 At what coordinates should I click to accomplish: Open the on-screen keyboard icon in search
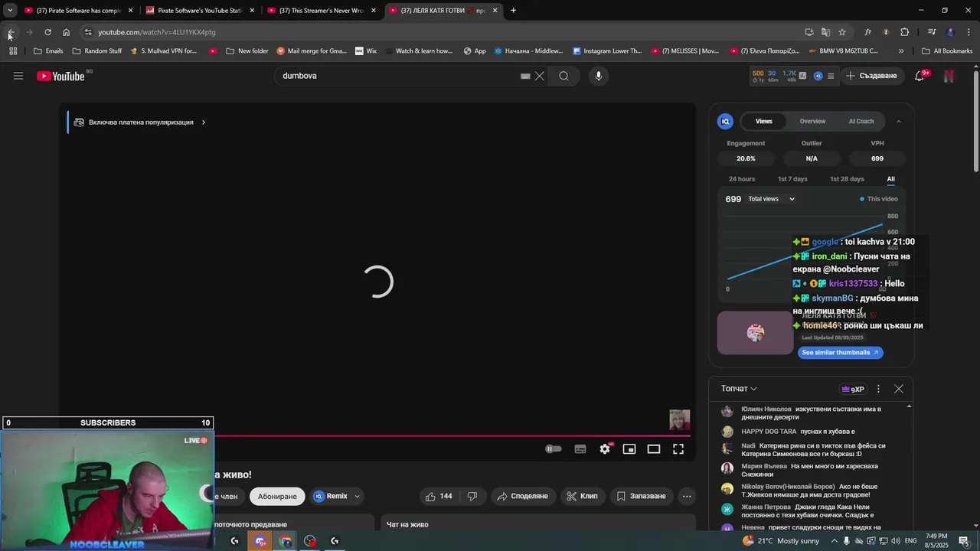coord(525,76)
